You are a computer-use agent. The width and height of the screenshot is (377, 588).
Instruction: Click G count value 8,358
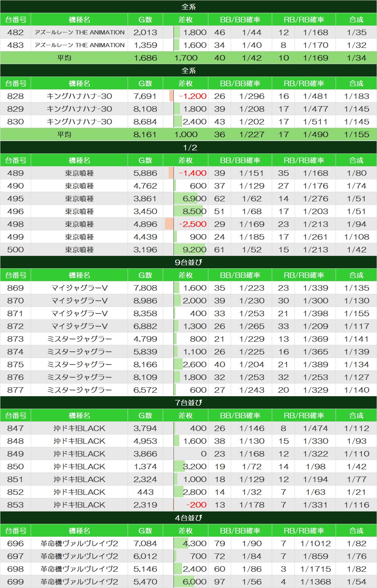coord(145,313)
